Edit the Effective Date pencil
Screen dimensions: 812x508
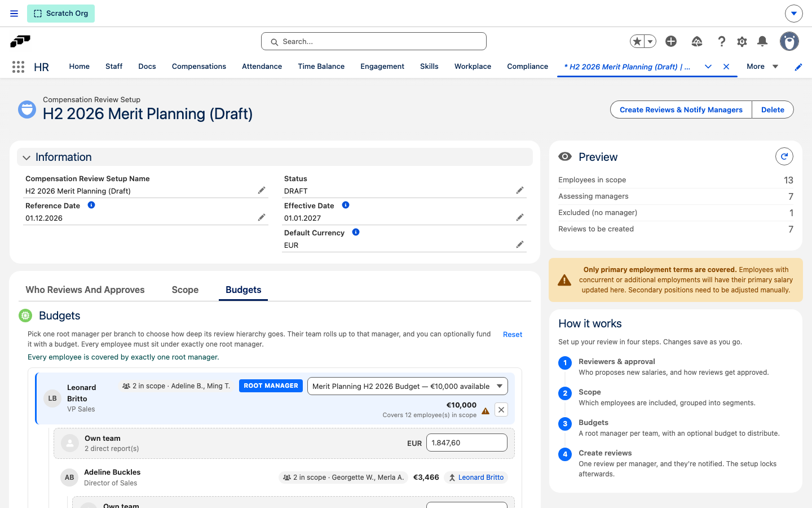pos(520,217)
